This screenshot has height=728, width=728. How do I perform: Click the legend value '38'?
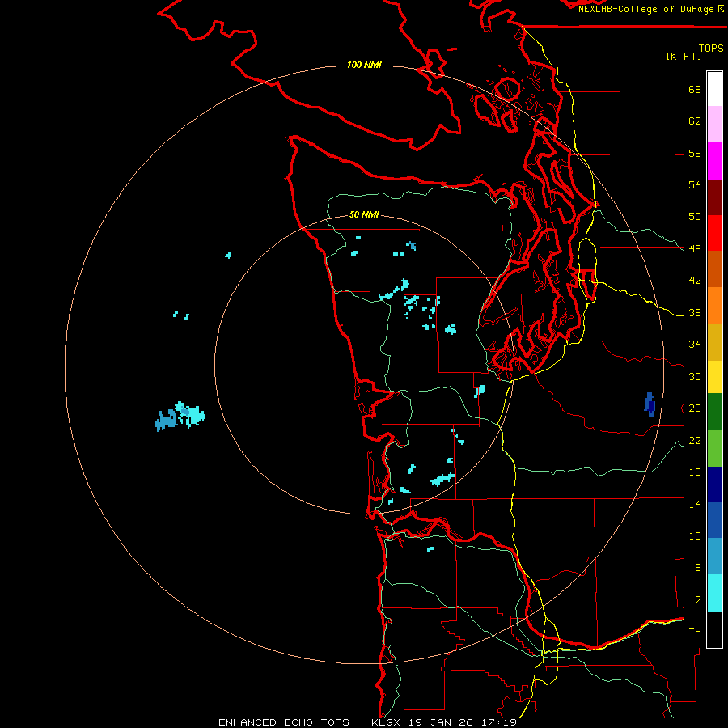tap(695, 312)
